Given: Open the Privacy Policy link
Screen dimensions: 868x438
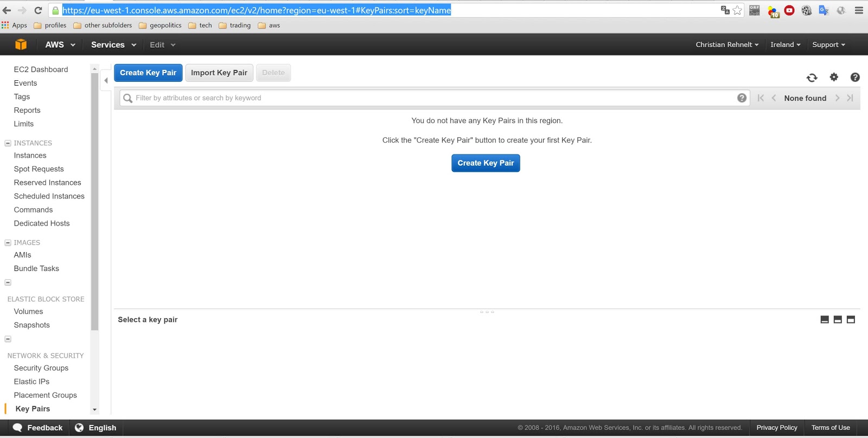Looking at the screenshot, I should point(777,428).
